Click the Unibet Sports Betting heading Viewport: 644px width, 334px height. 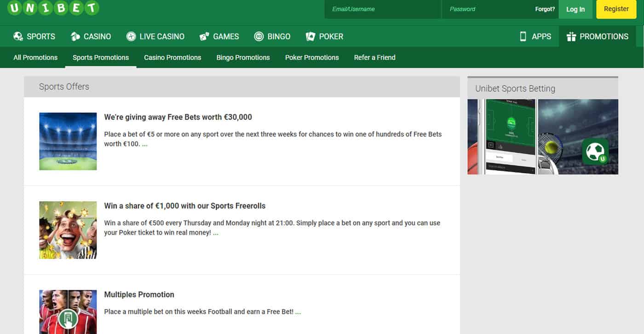pos(515,88)
